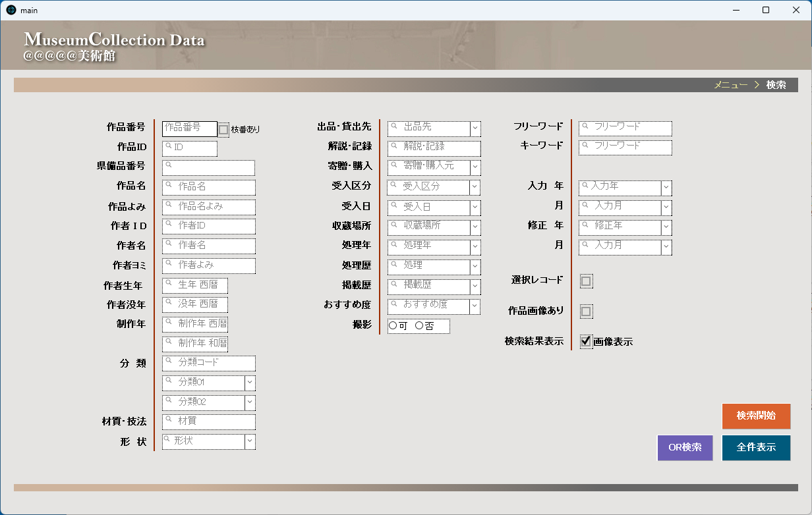Expand the 収蔵場所 dropdown list
Image resolution: width=812 pixels, height=515 pixels.
point(475,227)
